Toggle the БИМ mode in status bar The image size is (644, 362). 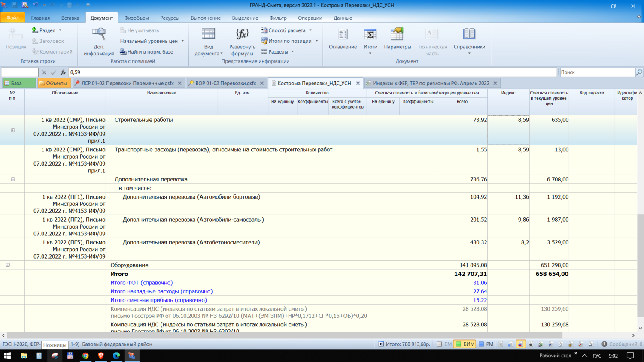coord(465,344)
